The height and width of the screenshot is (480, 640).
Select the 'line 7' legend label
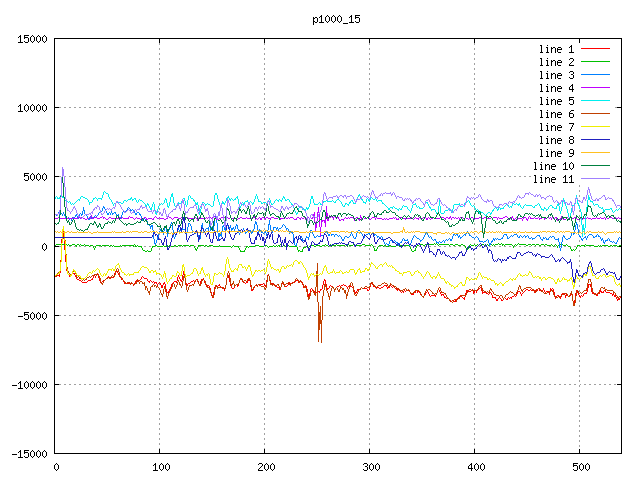(x=557, y=127)
